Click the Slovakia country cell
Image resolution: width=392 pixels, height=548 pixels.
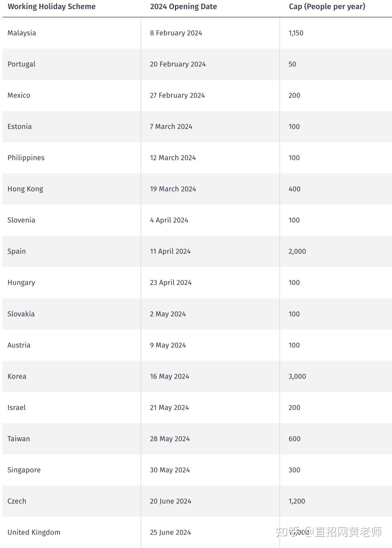(21, 314)
